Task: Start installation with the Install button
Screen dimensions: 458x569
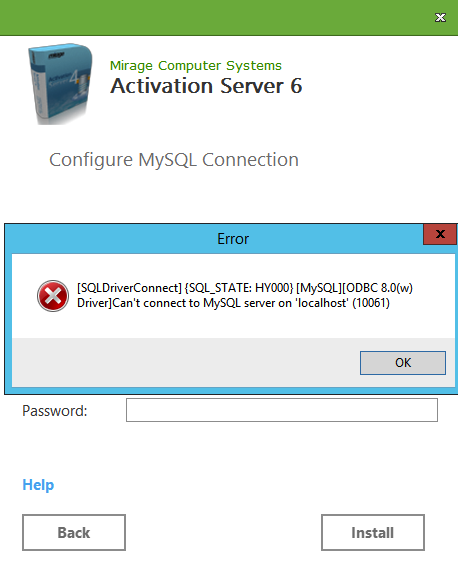Action: tap(372, 532)
